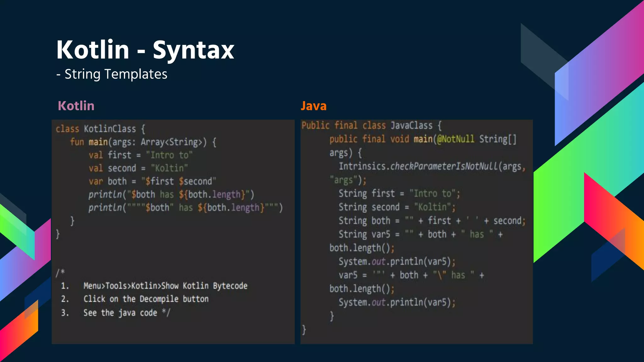Click the 'var both = "$first $second"' line
This screenshot has height=362, width=644.
(152, 182)
